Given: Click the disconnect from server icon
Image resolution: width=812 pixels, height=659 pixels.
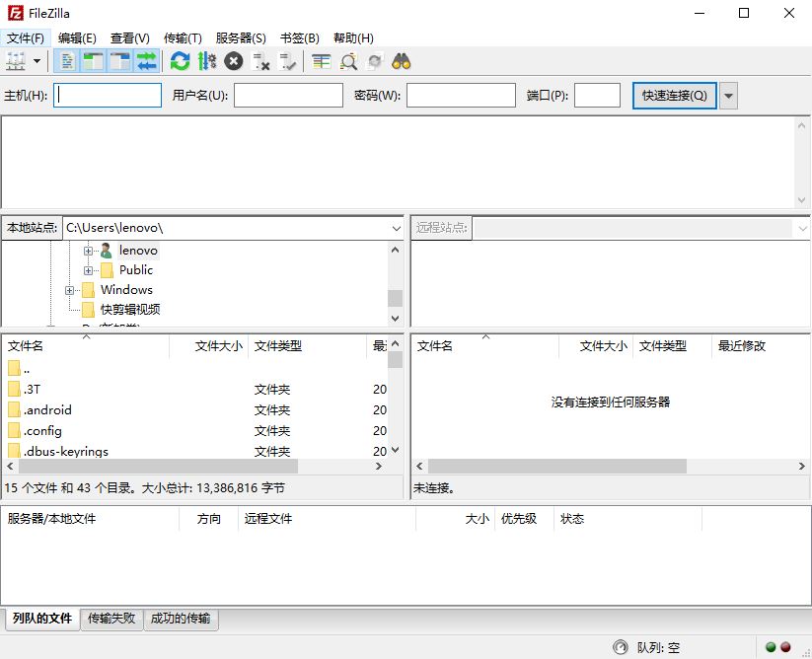Looking at the screenshot, I should coord(260,61).
